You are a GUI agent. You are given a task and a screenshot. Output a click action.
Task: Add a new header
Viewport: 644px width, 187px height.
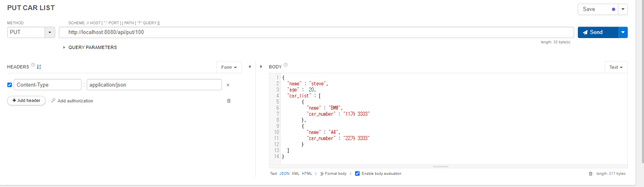tap(26, 100)
